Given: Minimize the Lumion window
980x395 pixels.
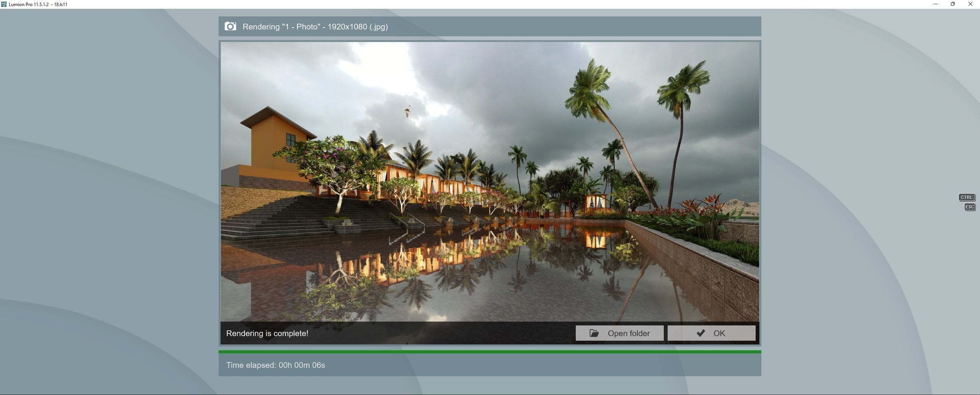Looking at the screenshot, I should [936, 4].
